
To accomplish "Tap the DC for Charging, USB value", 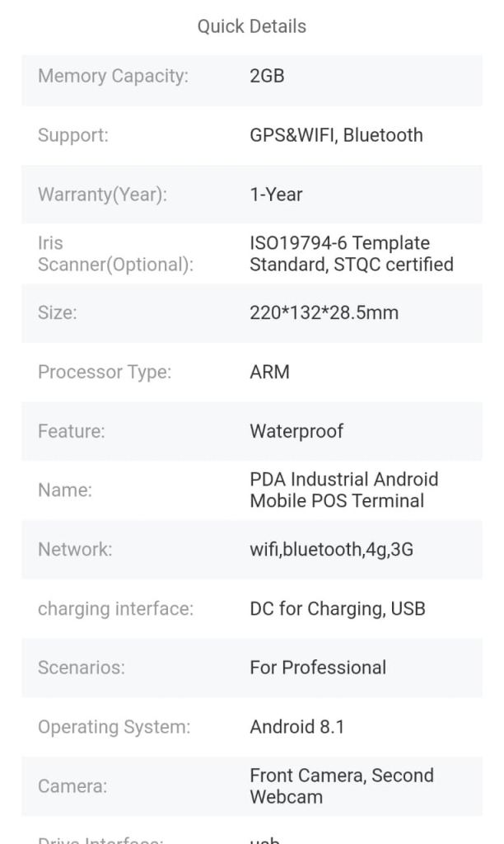I will coord(337,609).
